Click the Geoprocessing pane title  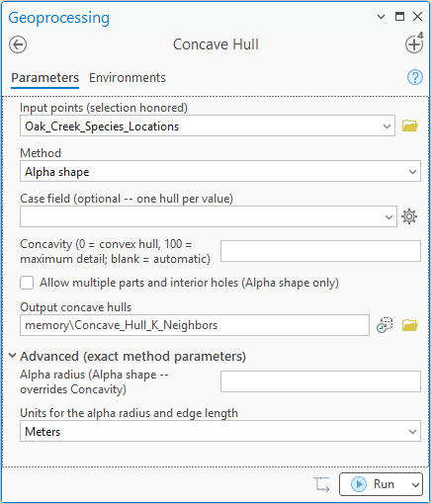tap(59, 18)
